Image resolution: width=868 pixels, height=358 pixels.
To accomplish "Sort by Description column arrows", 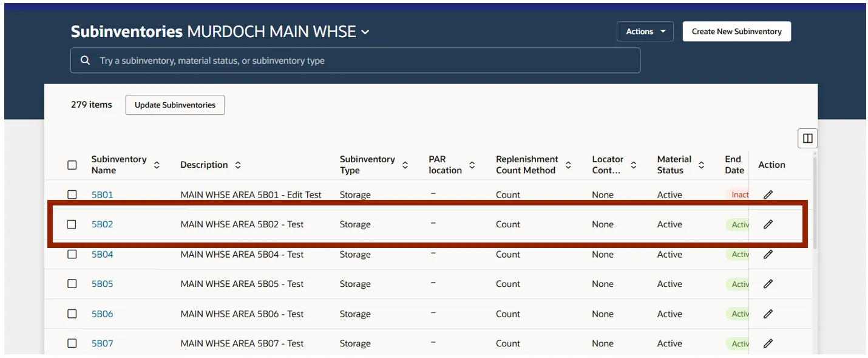I will (238, 165).
